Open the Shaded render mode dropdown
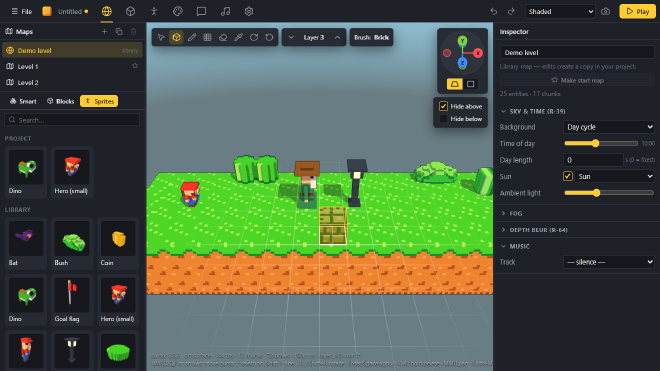660x371 pixels. 560,11
